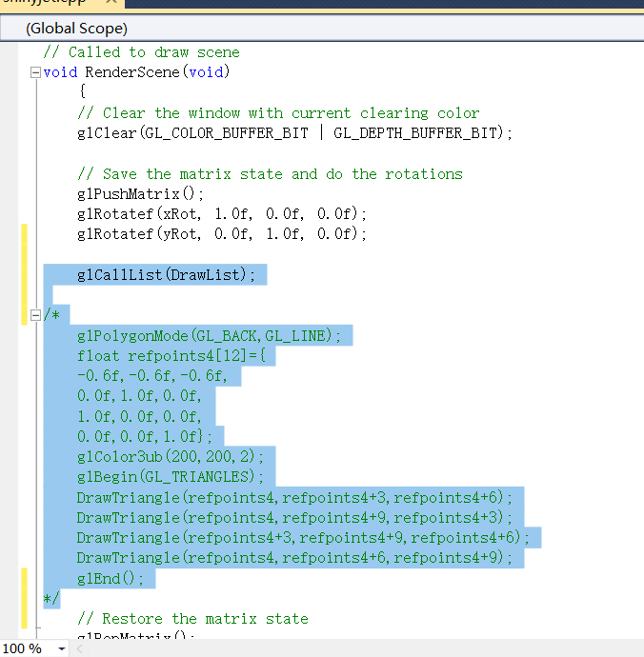Click the glRotatef(xRot, 1.0f, 0.0f, 0.0f); line
The height and width of the screenshot is (657, 644).
(222, 214)
